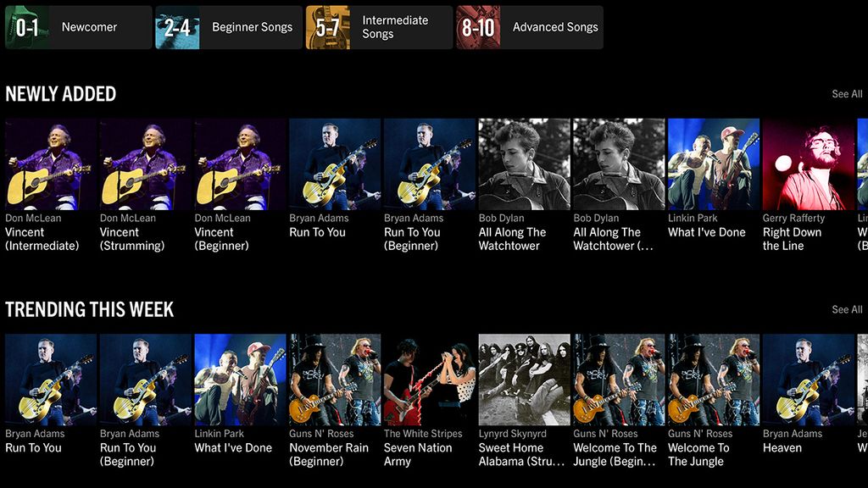
Task: Switch to the Advanced Songs tab
Action: [x=555, y=27]
